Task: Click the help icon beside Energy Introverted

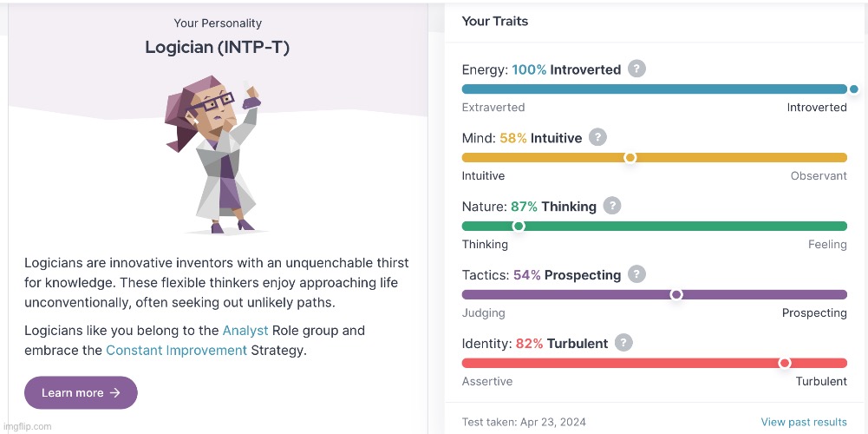Action: pos(637,69)
